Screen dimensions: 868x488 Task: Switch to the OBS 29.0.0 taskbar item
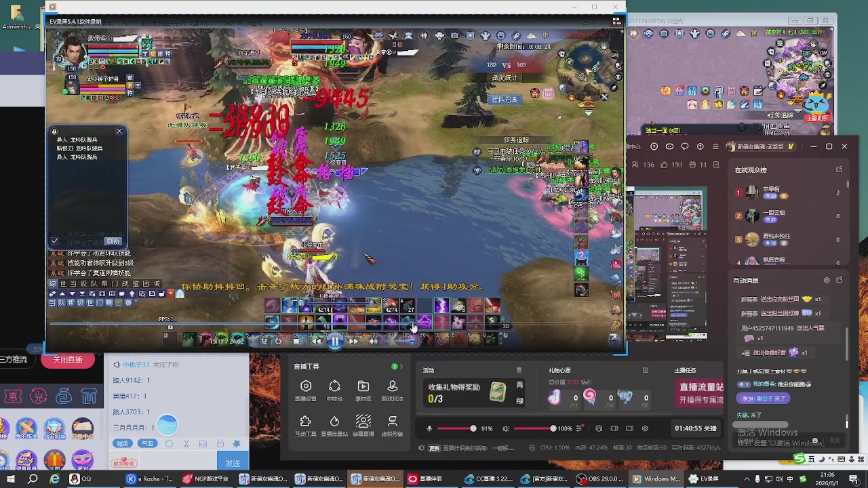(601, 479)
